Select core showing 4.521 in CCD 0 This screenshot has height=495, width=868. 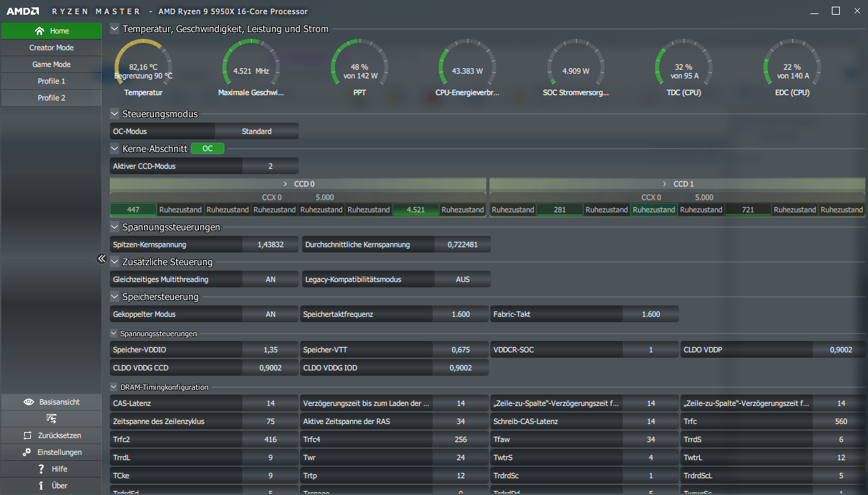point(416,210)
